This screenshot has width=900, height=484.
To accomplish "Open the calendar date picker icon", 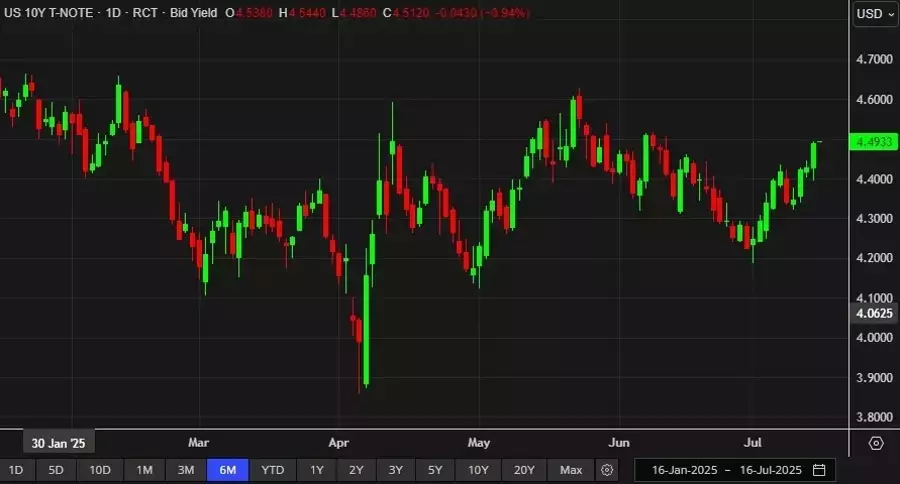I will pos(819,470).
